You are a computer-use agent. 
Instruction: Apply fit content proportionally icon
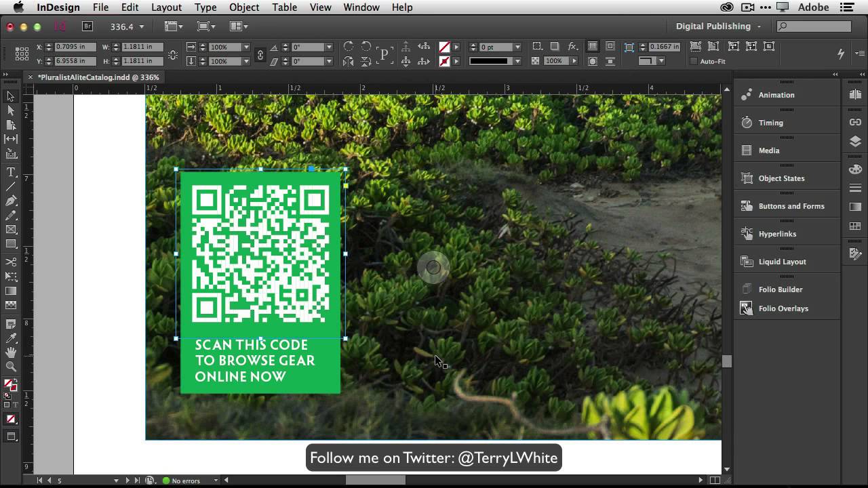coord(713,47)
